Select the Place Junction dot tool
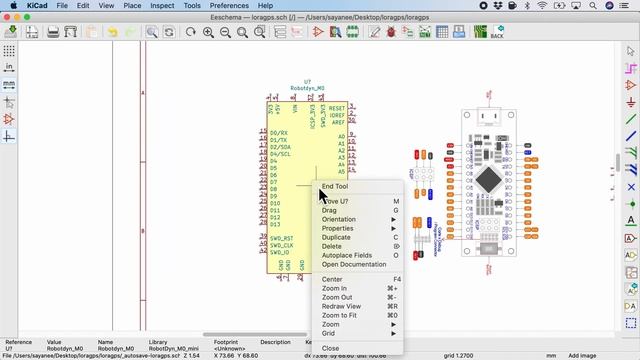This screenshot has height=360, width=640. [x=631, y=204]
